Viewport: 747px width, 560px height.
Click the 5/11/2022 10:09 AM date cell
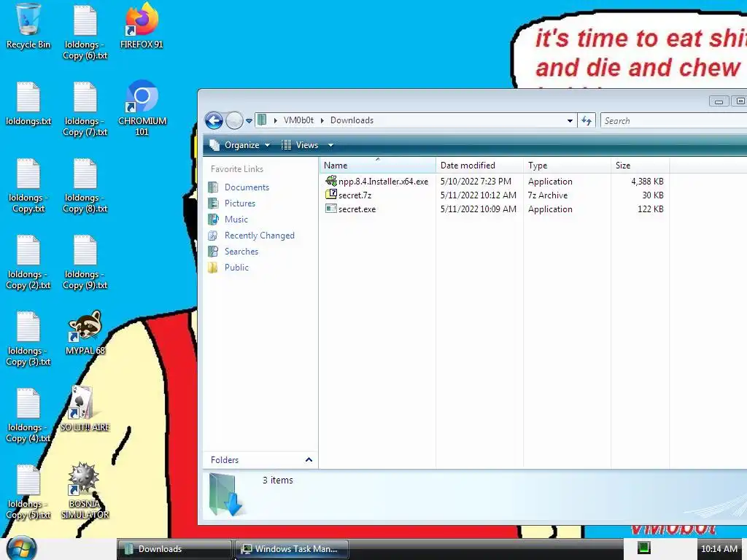tap(479, 209)
